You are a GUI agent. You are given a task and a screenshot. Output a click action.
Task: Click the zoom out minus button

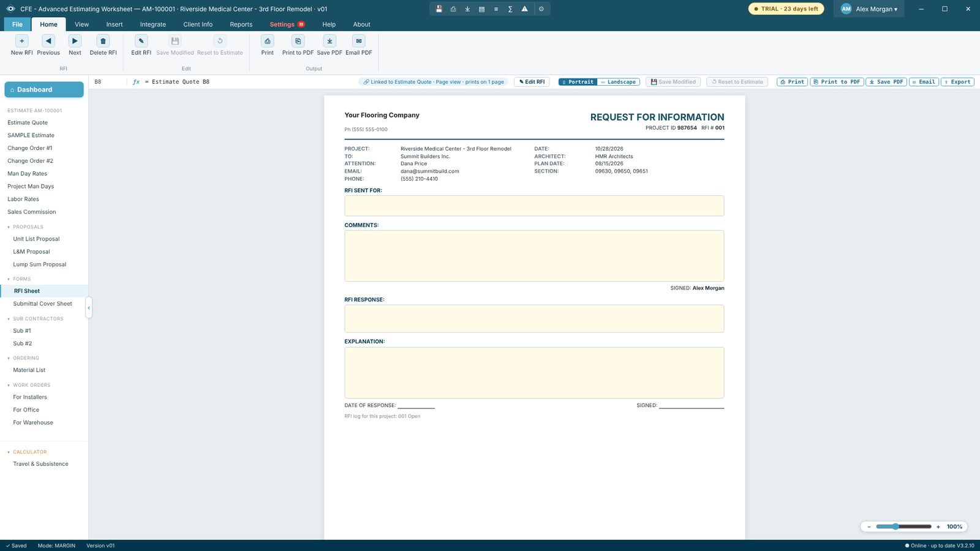(x=869, y=527)
